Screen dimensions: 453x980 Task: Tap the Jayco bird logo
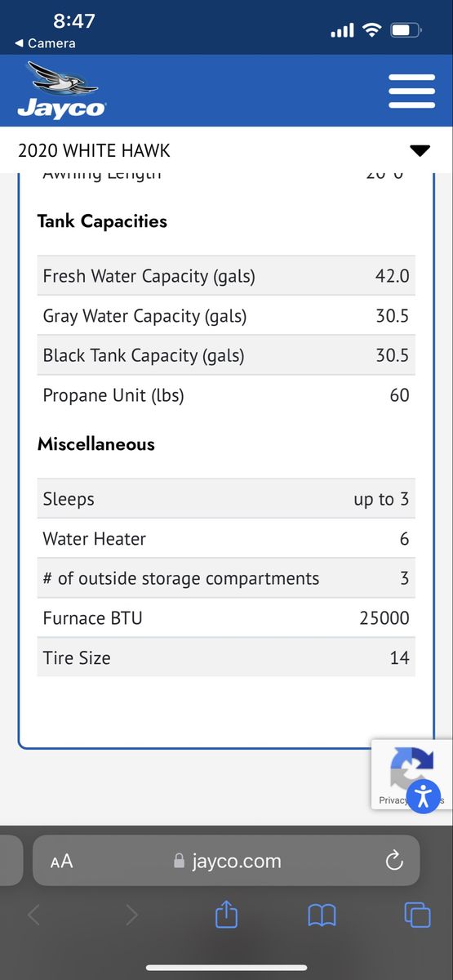pos(61,91)
